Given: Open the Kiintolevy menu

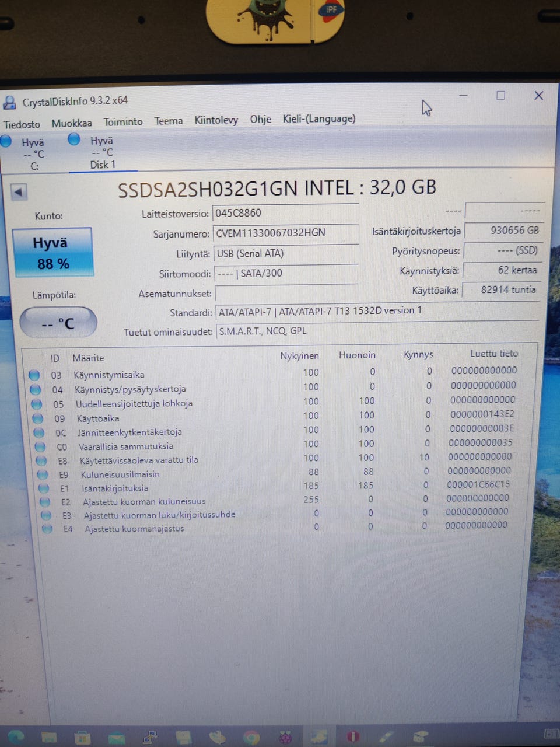Looking at the screenshot, I should (x=216, y=120).
